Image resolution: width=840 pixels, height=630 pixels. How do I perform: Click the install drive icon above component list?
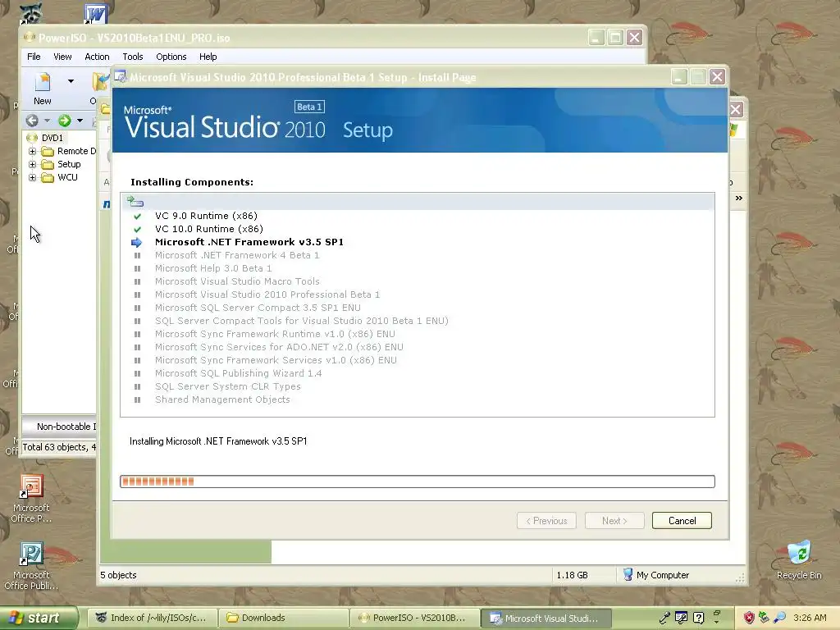click(x=135, y=202)
